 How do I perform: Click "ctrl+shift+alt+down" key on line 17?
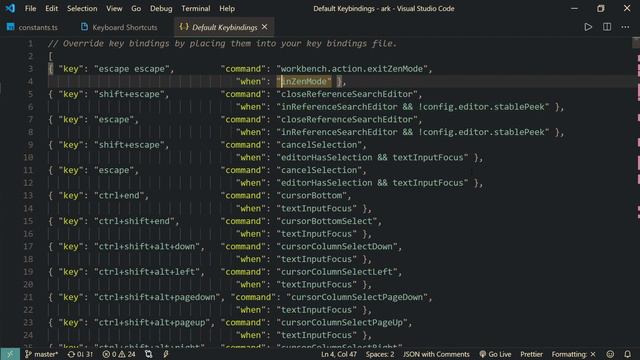(x=147, y=246)
